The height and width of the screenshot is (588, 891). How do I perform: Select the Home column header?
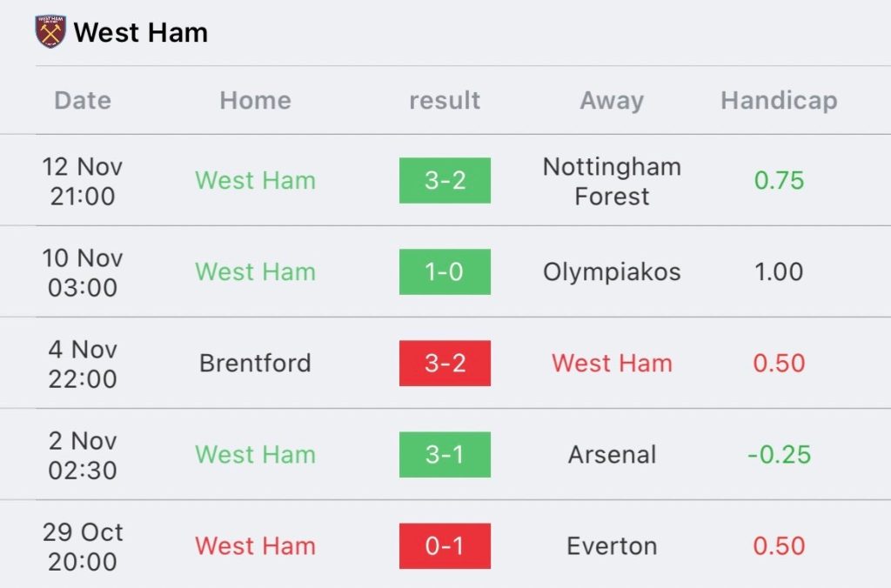tap(255, 101)
